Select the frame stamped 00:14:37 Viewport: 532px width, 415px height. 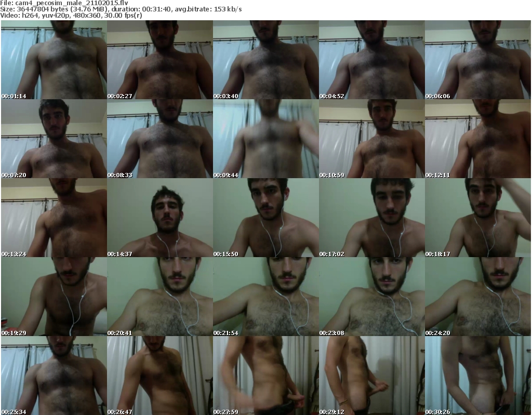pos(160,218)
